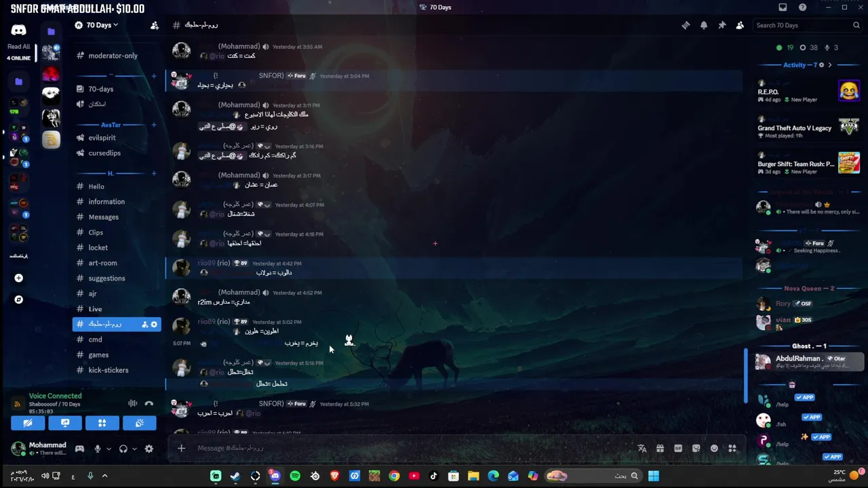Viewport: 868px width, 488px height.
Task: Add a server with plus icon
Action: (18, 278)
